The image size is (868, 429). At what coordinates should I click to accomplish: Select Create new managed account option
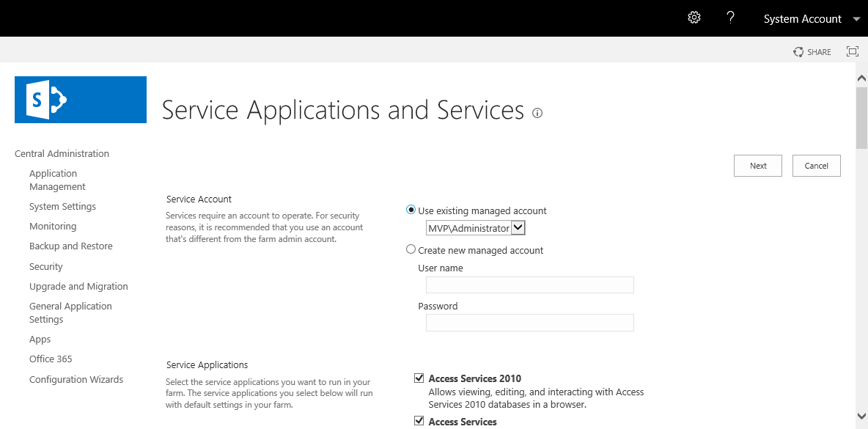click(411, 249)
